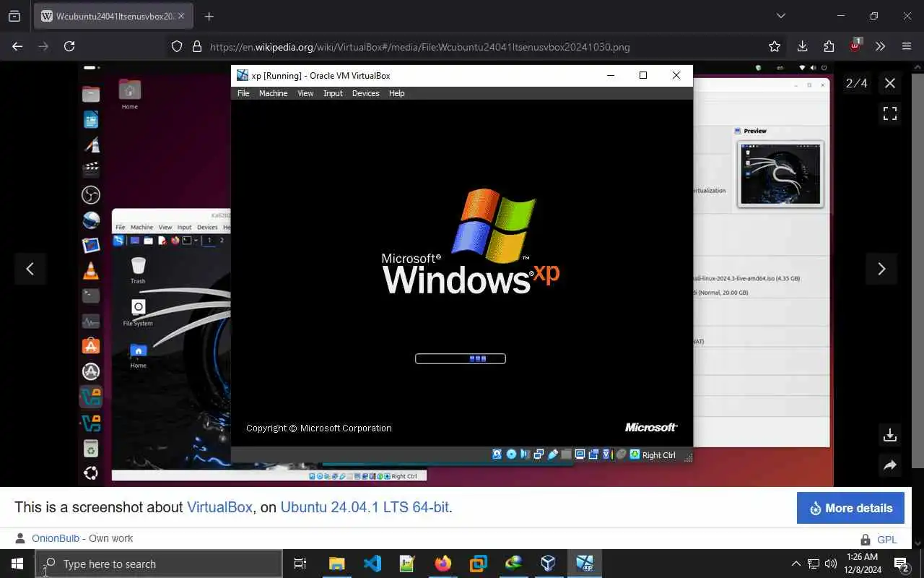924x578 pixels.
Task: Open the Windows Start menu
Action: [17, 564]
